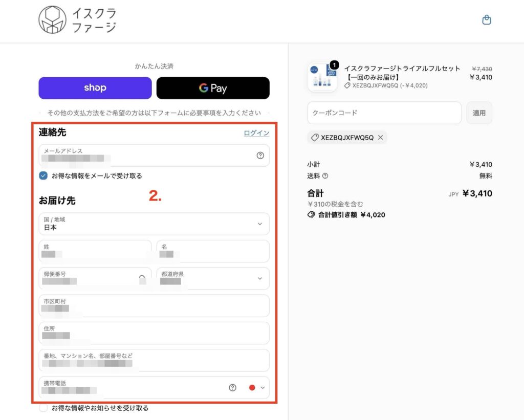Screen dimensions: 524x420
Task: Click the 番地、マンション名 building field
Action: pos(154,360)
